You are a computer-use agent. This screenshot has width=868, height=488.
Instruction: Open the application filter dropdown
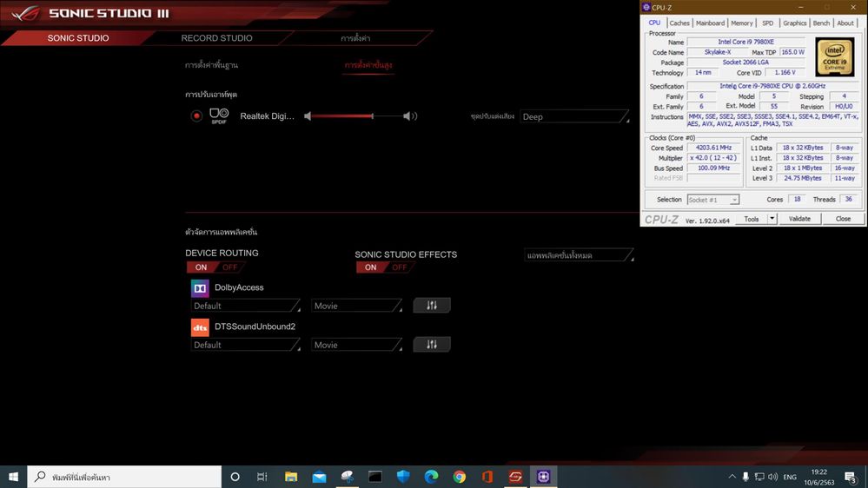click(579, 255)
